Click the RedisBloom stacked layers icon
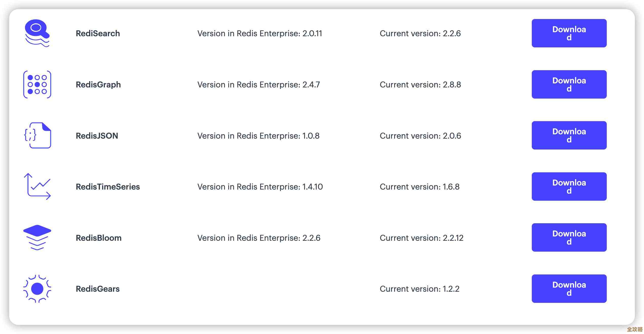Viewport: 644px width, 334px height. point(37,237)
